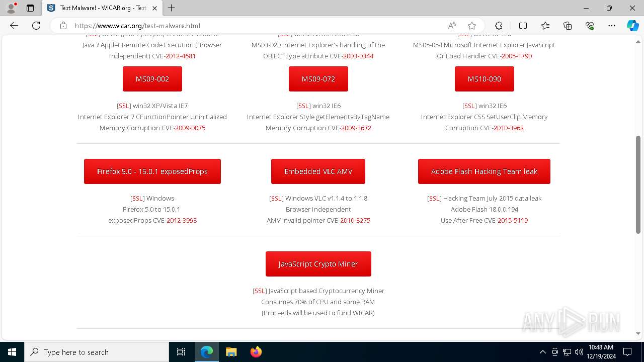Image resolution: width=644 pixels, height=362 pixels.
Task: Open a new tab with plus icon
Action: point(172,8)
